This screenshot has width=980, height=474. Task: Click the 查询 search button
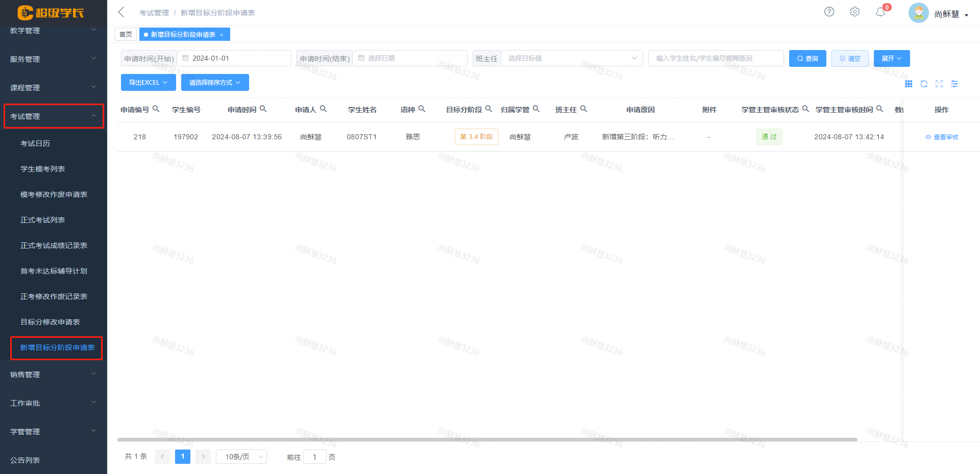tap(807, 58)
